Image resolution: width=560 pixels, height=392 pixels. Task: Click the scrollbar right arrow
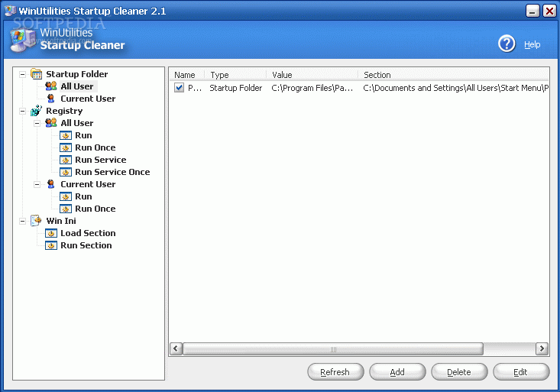tap(542, 348)
